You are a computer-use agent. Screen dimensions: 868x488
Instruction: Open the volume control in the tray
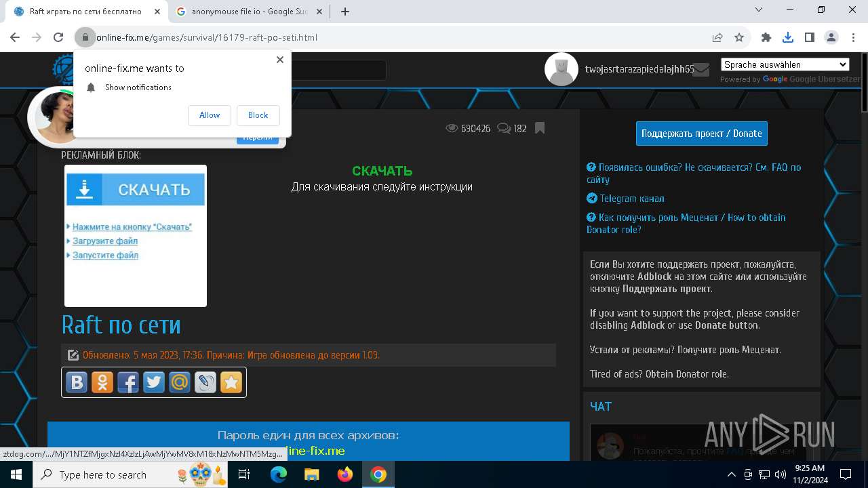point(780,474)
